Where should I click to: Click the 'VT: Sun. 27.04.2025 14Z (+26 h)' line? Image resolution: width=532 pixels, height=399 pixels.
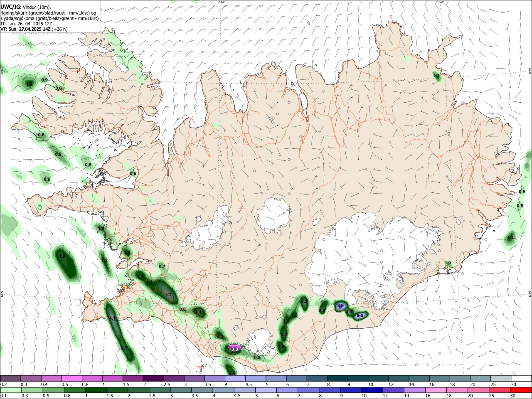coord(34,29)
